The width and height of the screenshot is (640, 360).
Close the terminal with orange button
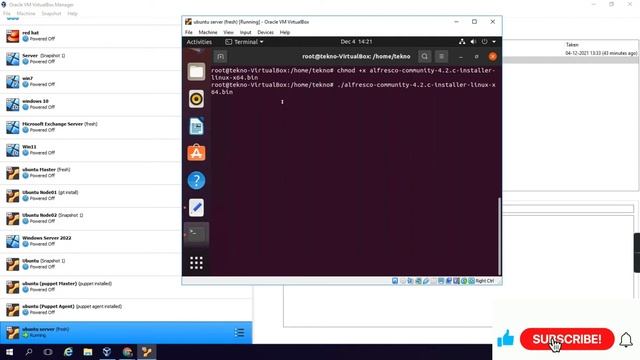point(493,56)
